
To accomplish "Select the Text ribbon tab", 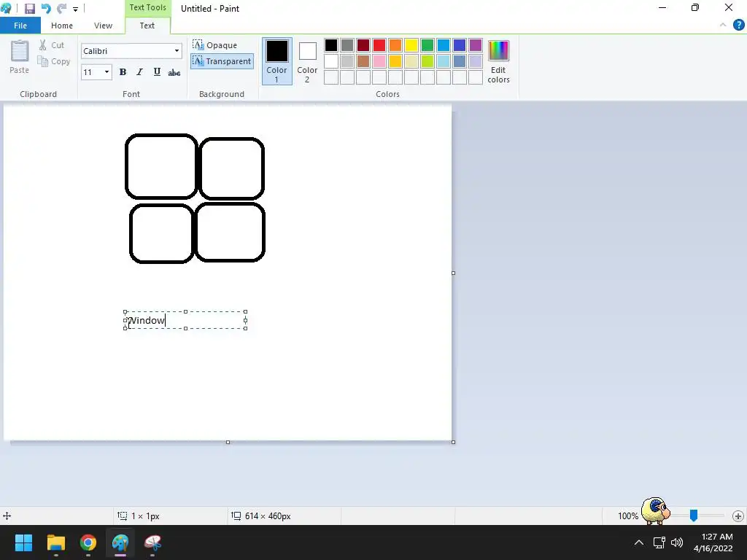I will 147,26.
